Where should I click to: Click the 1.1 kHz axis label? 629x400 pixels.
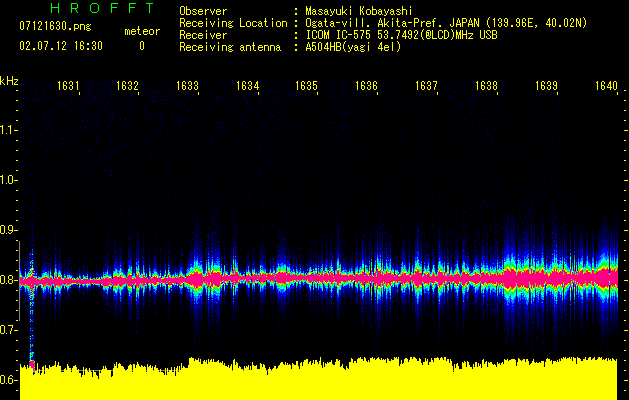[x=9, y=130]
